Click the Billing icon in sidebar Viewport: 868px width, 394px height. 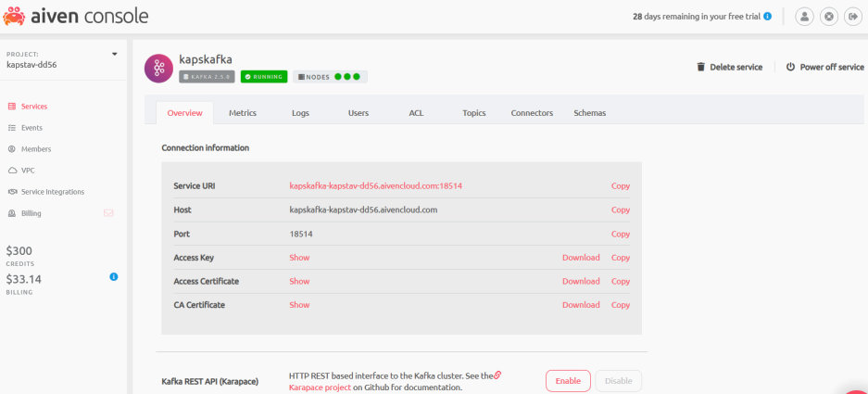12,213
